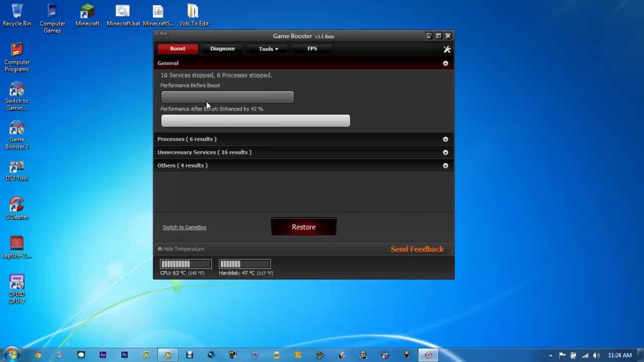
Task: Open Game Booster settings wrench icon
Action: [x=447, y=49]
